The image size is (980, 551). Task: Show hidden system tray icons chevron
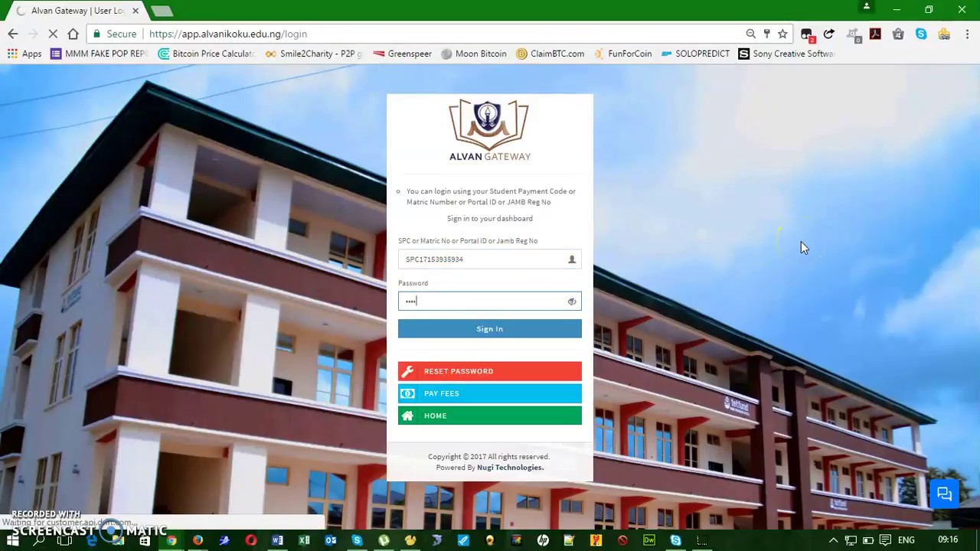click(833, 540)
